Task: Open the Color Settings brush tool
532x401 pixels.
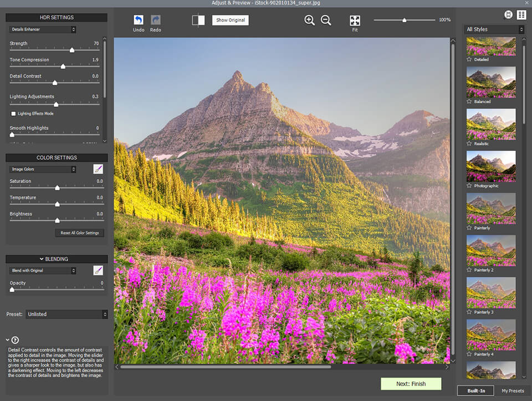Action: [98, 169]
